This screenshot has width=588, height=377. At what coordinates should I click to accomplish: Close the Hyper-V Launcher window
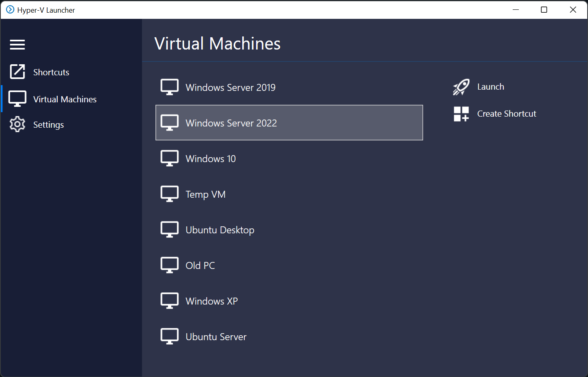(573, 9)
